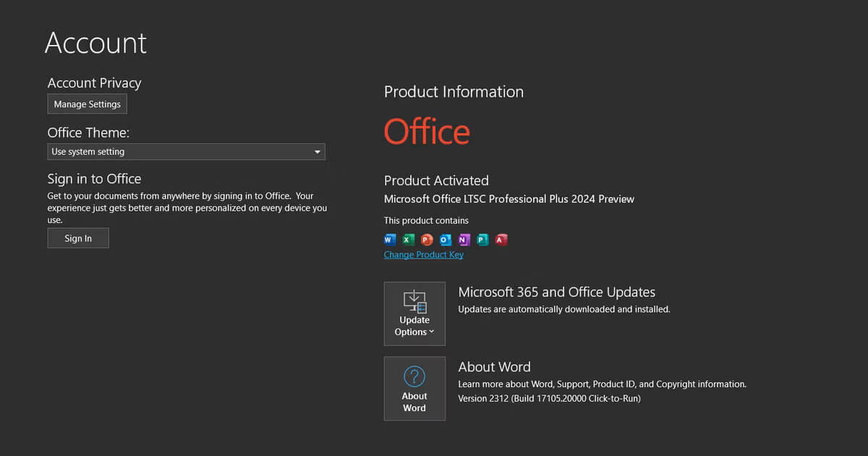
Task: Click the Account page title
Action: click(95, 43)
